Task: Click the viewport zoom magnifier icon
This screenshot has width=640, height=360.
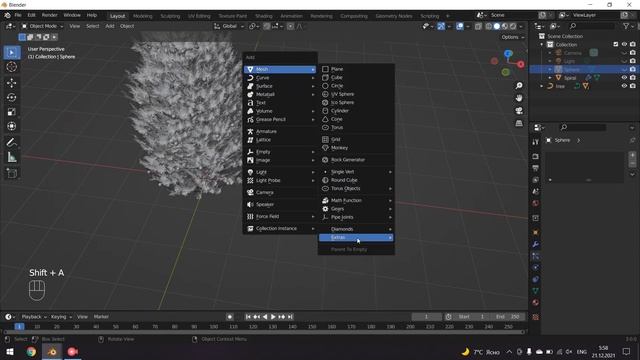Action: pos(519,85)
